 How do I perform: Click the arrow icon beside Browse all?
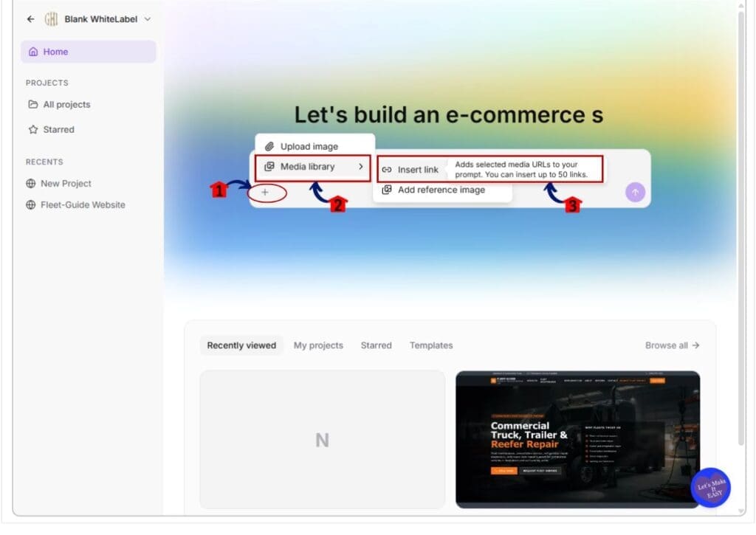(x=695, y=345)
